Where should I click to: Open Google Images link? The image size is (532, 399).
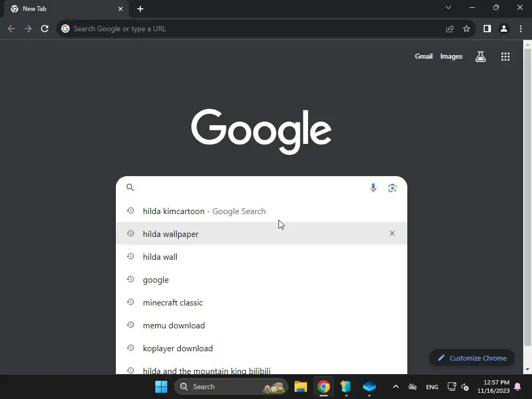451,57
